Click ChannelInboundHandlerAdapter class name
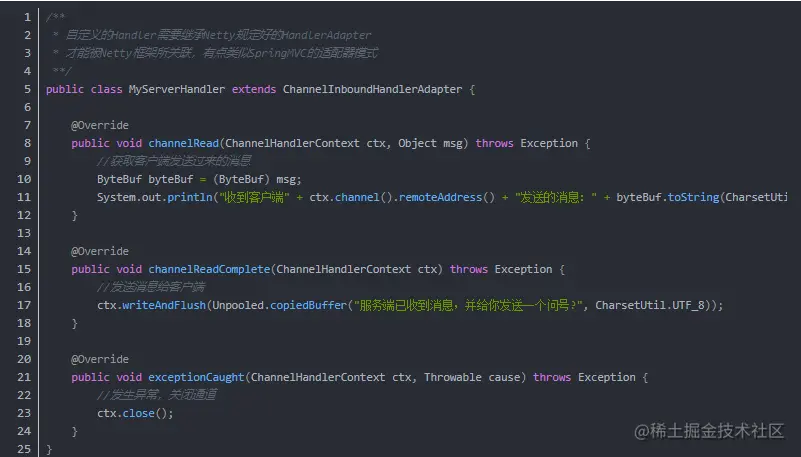 pyautogui.click(x=372, y=89)
